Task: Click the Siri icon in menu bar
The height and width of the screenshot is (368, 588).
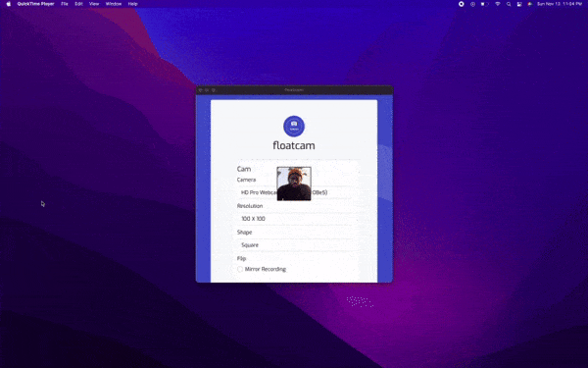Action: click(x=530, y=4)
